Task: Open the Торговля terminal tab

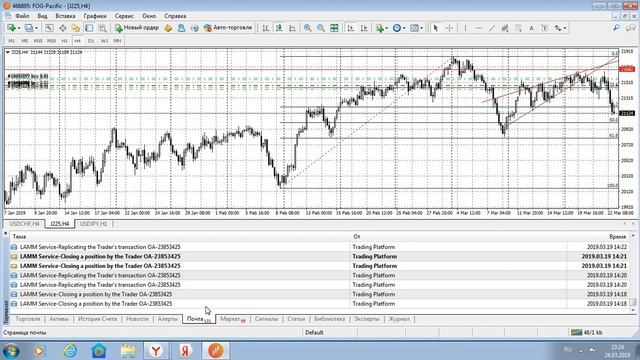Action: click(x=28, y=319)
